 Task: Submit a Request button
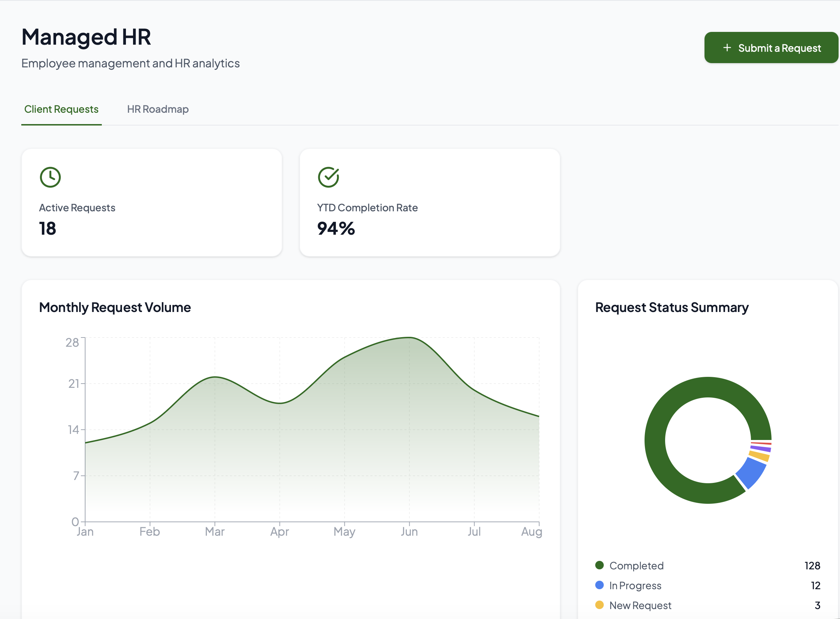pyautogui.click(x=771, y=48)
